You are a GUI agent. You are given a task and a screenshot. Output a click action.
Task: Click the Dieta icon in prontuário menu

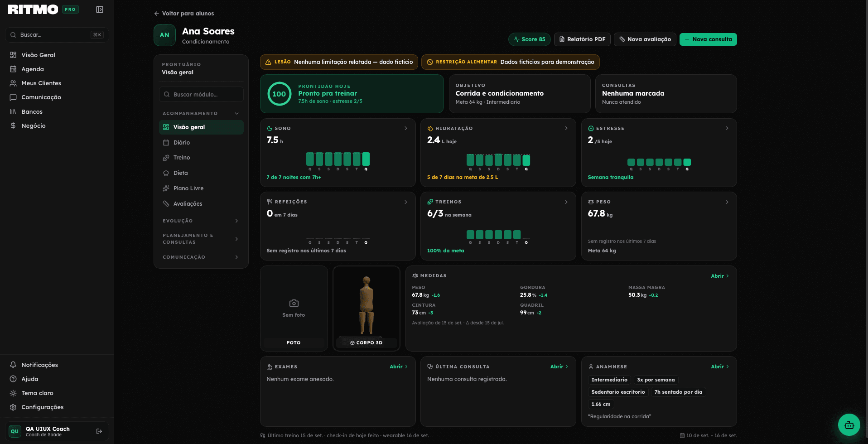tap(166, 173)
